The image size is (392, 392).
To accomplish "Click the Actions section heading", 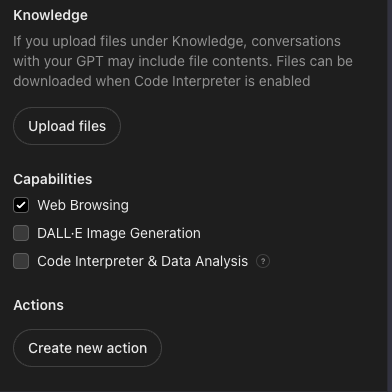I will pyautogui.click(x=38, y=305).
